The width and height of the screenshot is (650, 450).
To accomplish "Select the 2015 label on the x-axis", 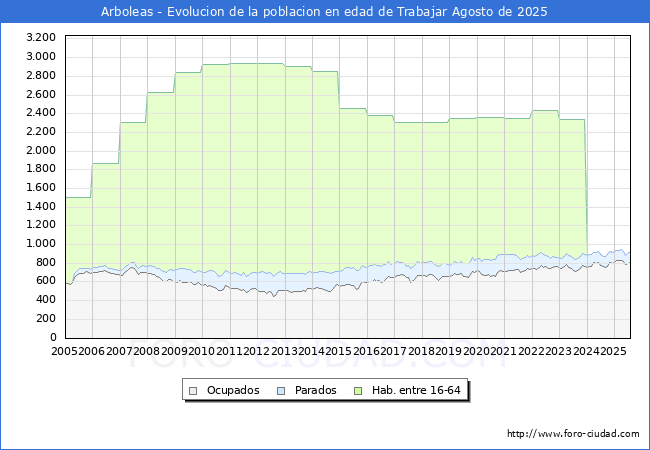I will point(338,351).
